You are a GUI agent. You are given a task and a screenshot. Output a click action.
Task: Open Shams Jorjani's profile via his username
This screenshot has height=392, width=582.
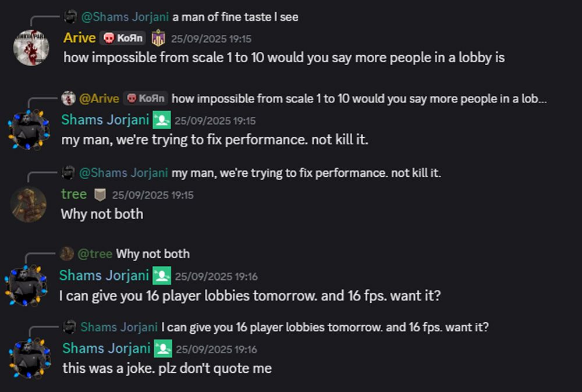[x=105, y=120]
